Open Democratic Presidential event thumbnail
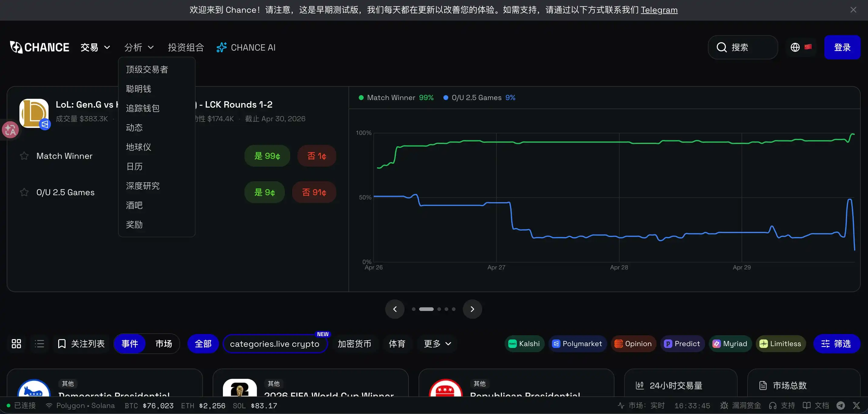The image size is (868, 414). point(34,388)
